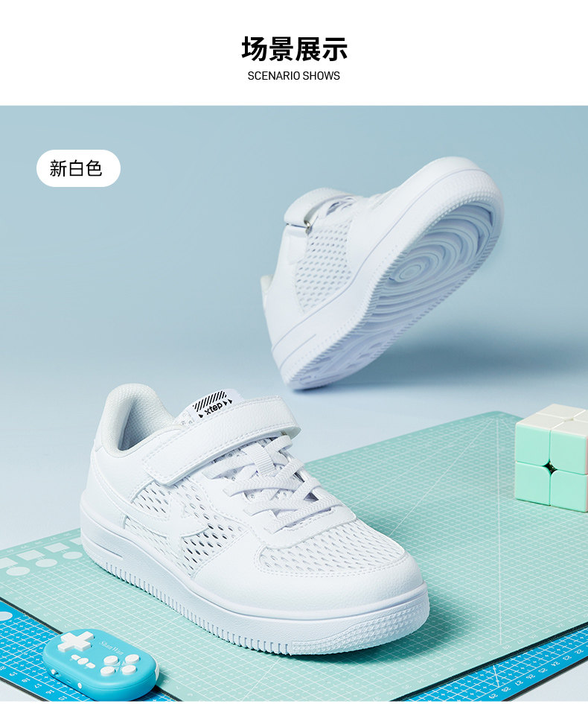Click the white laces of the lower shoe

(273, 479)
